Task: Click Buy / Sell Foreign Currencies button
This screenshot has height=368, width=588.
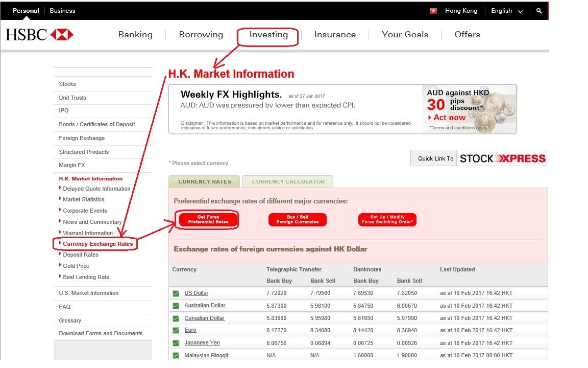Action: coord(298,220)
